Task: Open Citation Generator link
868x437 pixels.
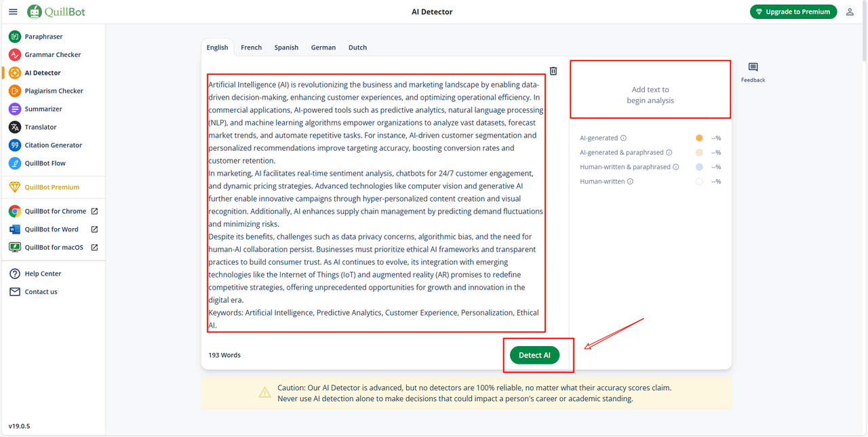Action: click(x=54, y=145)
